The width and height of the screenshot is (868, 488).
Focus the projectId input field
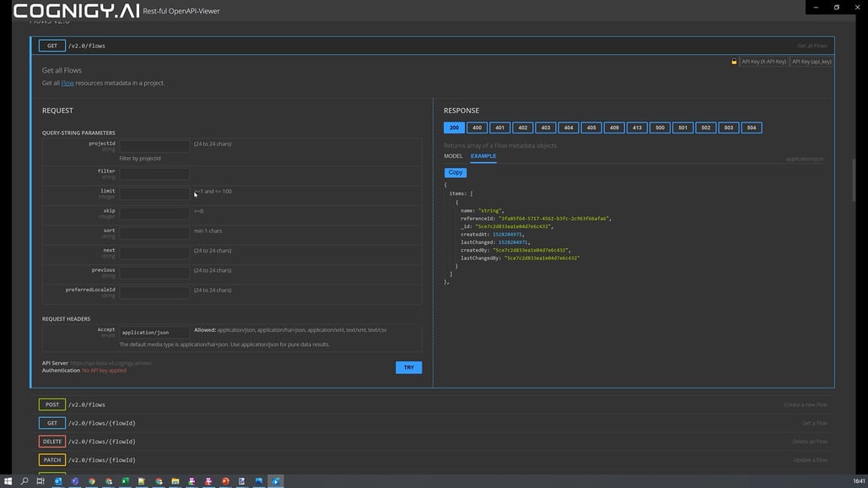pyautogui.click(x=154, y=146)
